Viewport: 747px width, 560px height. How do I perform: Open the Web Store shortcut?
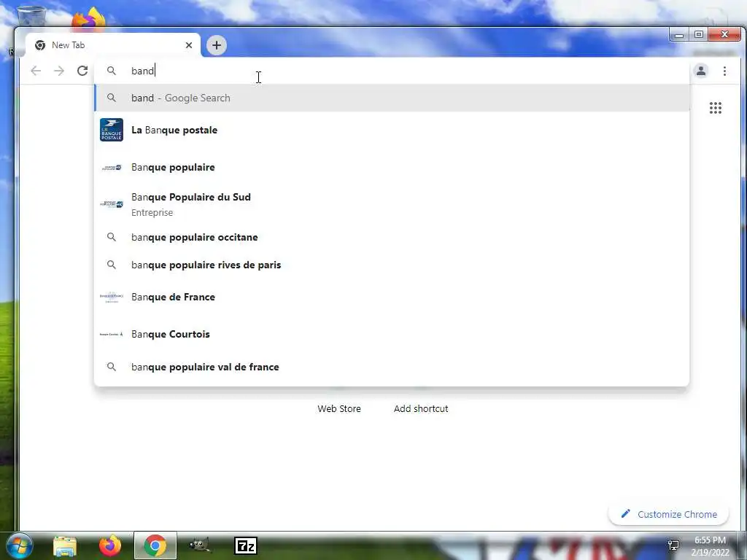tap(339, 408)
